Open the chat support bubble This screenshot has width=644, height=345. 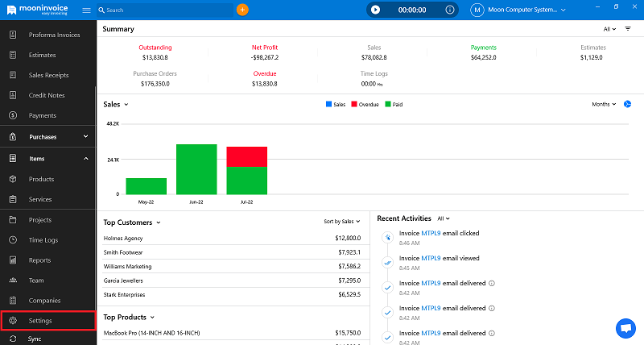[x=625, y=328]
